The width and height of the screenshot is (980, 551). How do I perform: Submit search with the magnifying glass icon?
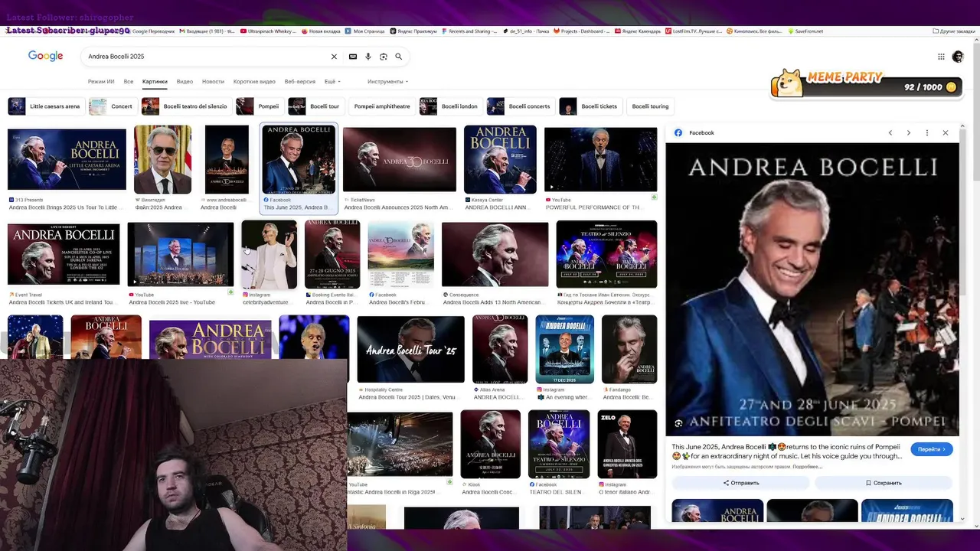(398, 57)
